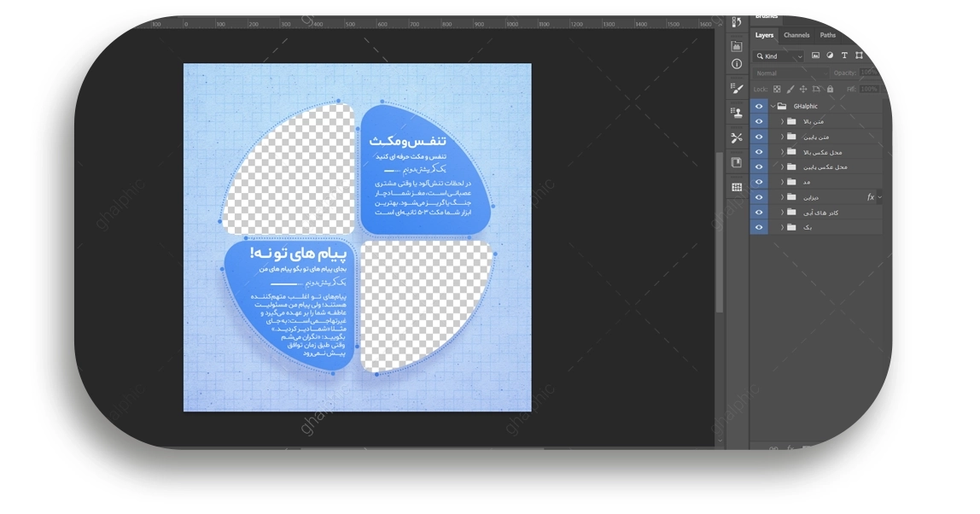Filter layers by pixel layers icon
The image size is (980, 514).
point(815,55)
